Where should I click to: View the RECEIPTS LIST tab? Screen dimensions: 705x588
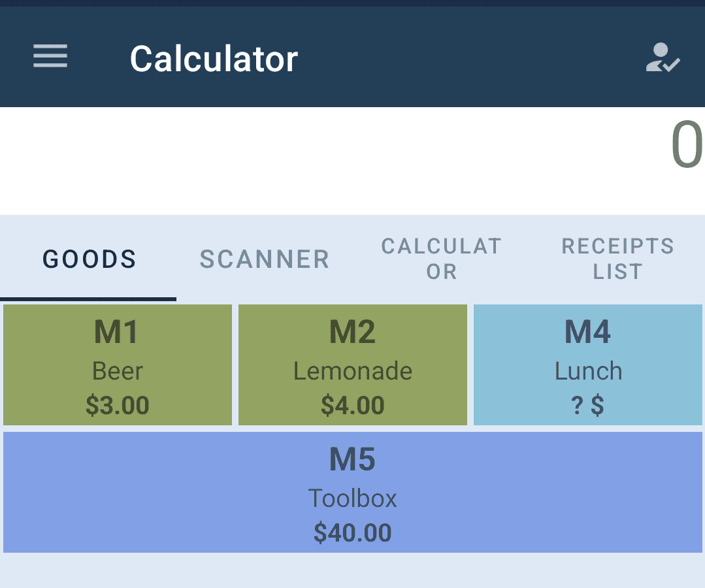point(617,259)
